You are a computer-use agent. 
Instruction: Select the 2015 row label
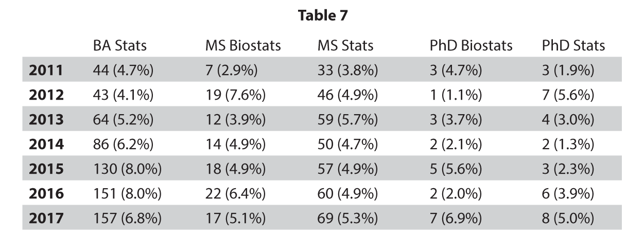46,169
